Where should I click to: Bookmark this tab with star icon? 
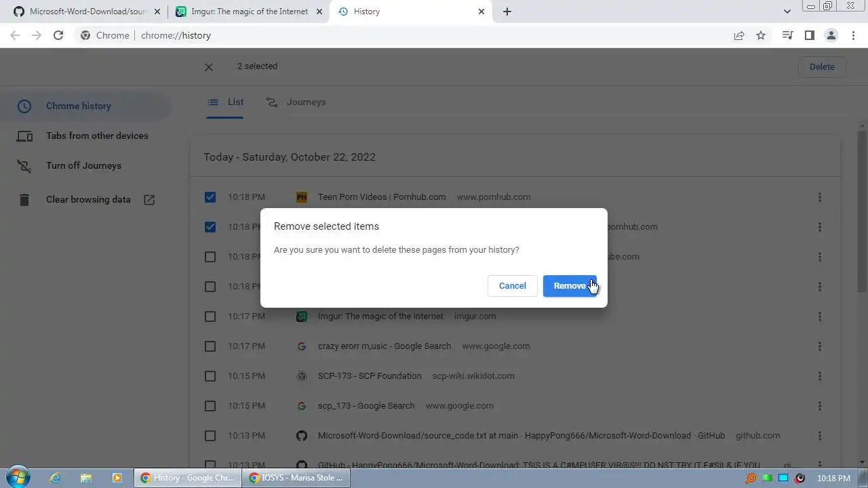pyautogui.click(x=761, y=35)
